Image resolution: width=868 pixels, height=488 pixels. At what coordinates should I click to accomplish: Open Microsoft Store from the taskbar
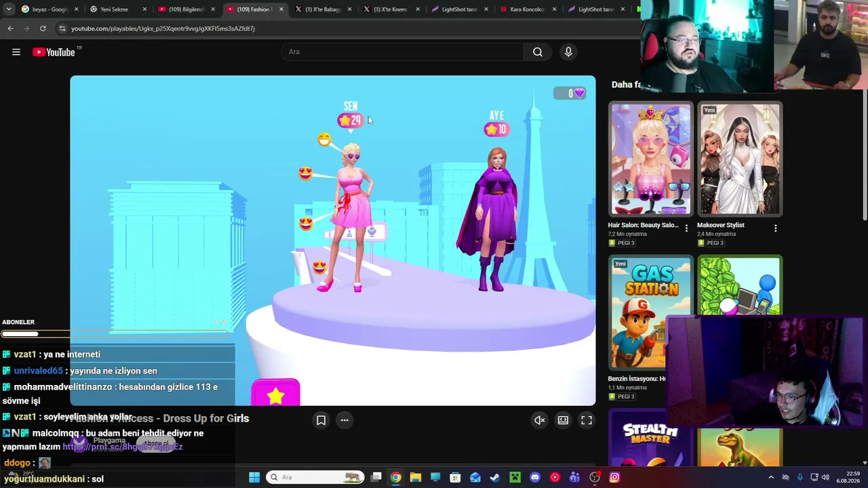point(455,477)
